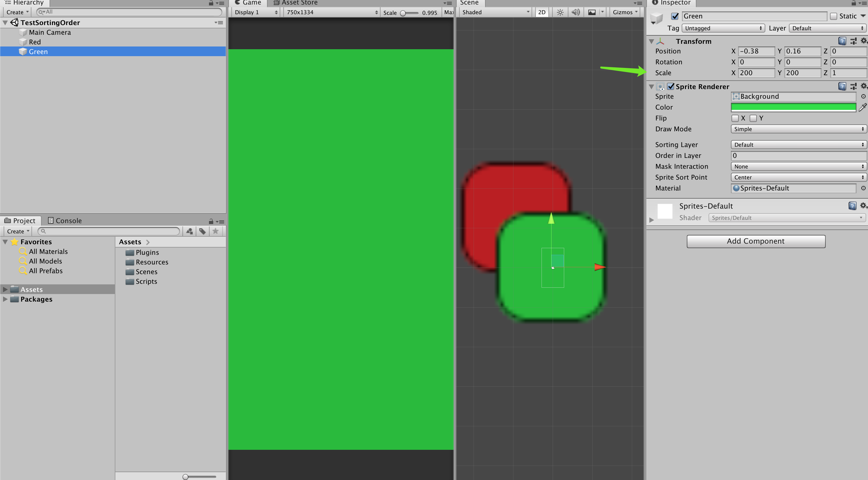The height and width of the screenshot is (480, 868).
Task: Click the Add Component button
Action: point(756,241)
